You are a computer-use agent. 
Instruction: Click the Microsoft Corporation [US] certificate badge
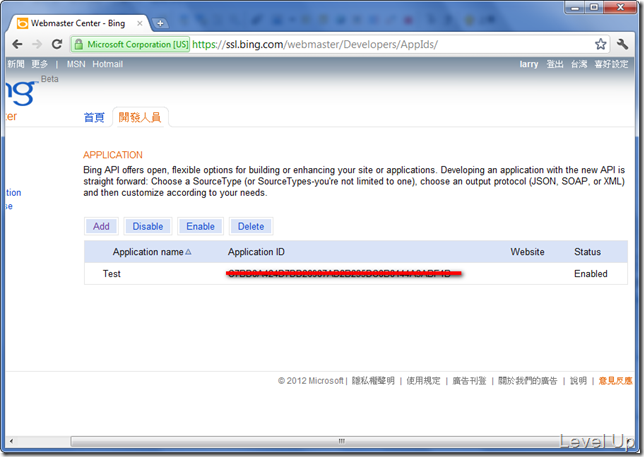coord(131,44)
